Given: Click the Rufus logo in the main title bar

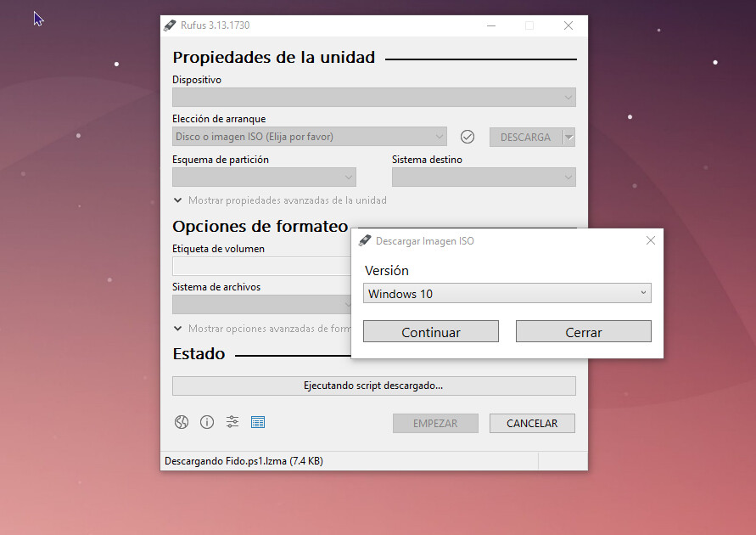Looking at the screenshot, I should pos(170,25).
